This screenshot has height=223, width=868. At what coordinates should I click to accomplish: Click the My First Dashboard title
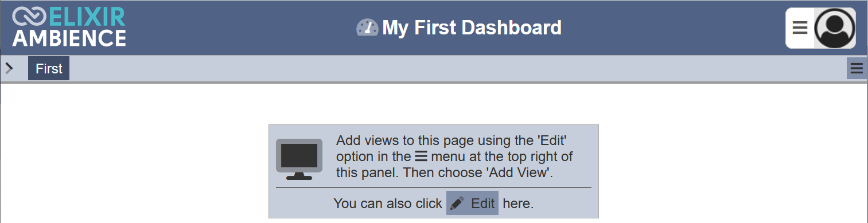click(x=472, y=28)
